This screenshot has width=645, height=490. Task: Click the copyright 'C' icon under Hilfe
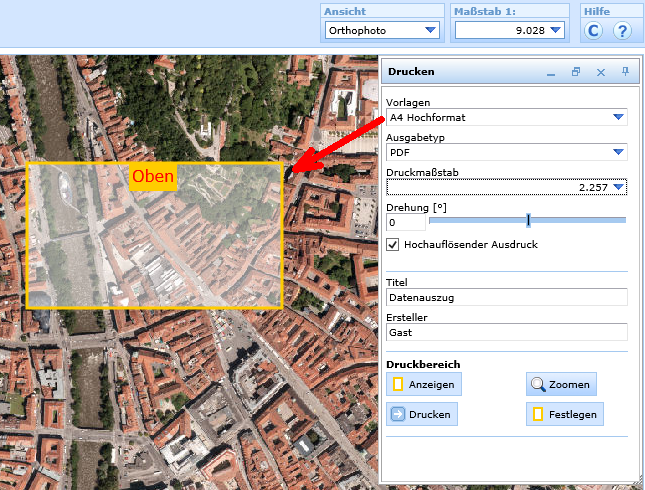(594, 31)
